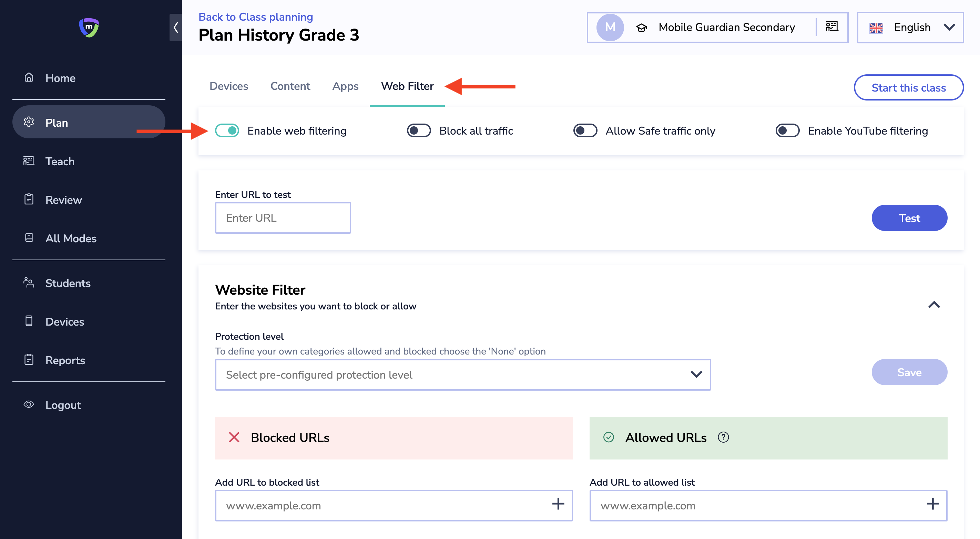Click the Enter URL test field

(283, 218)
